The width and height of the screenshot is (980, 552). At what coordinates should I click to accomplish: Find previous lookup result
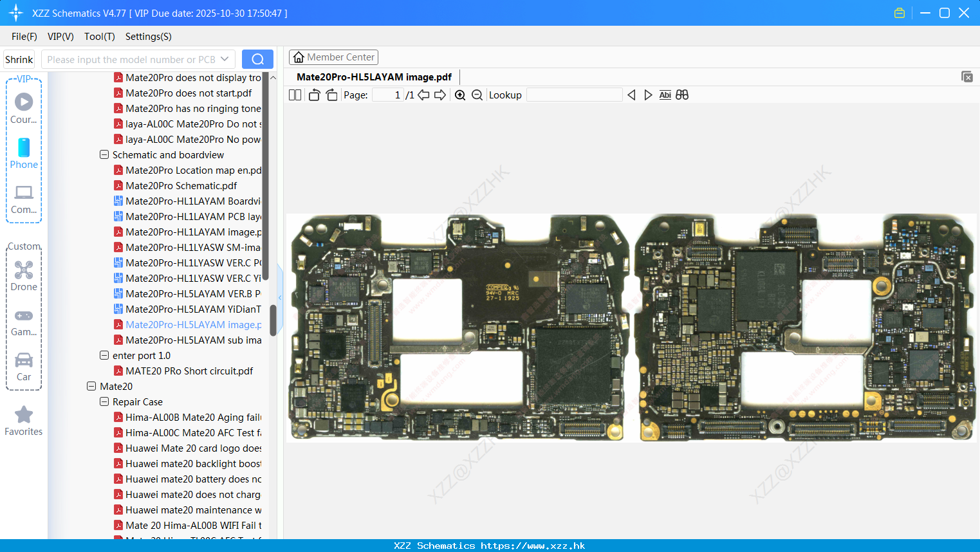click(631, 95)
